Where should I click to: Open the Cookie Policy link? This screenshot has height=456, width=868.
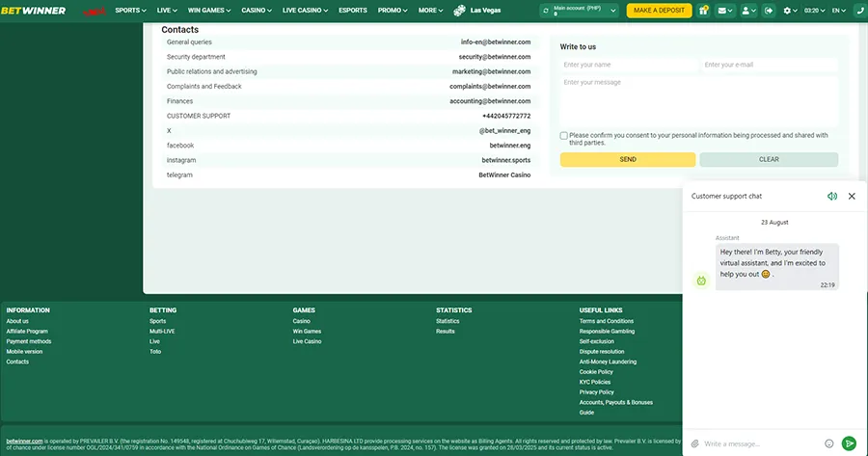pos(596,372)
